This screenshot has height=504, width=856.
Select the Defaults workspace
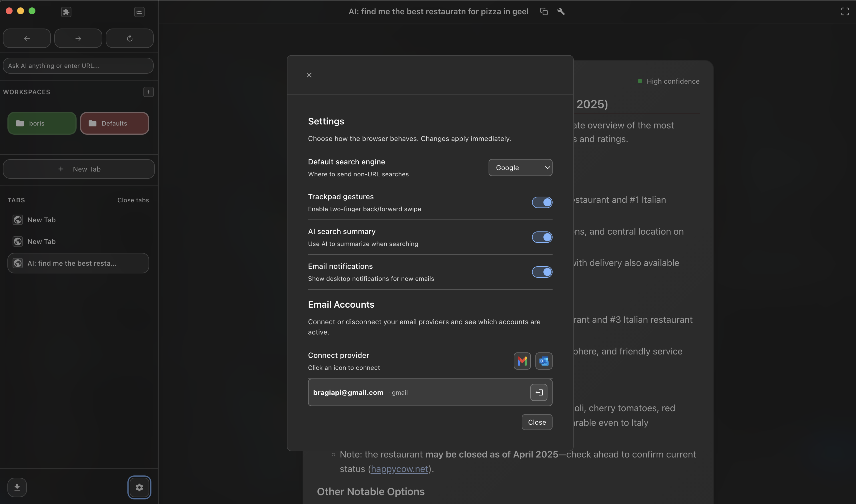click(x=114, y=123)
